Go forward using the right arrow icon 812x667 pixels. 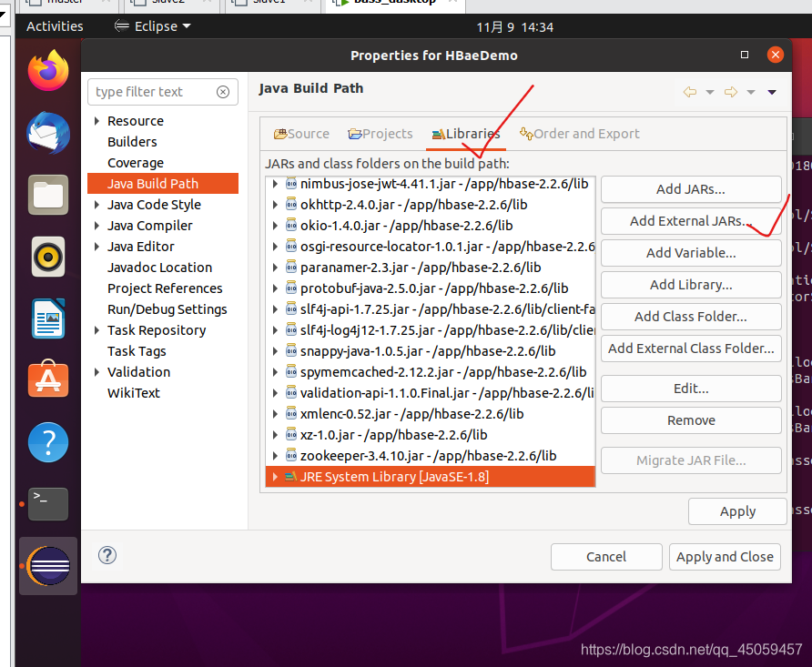731,92
